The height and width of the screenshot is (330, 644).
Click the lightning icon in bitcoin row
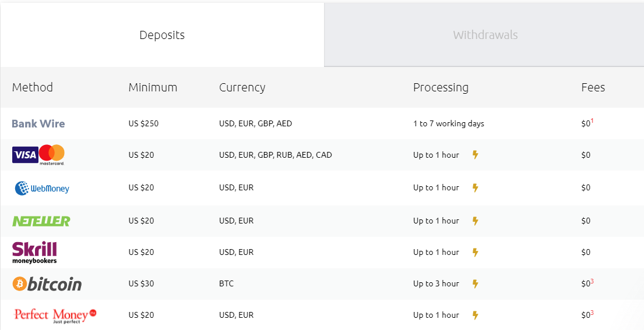pyautogui.click(x=475, y=283)
